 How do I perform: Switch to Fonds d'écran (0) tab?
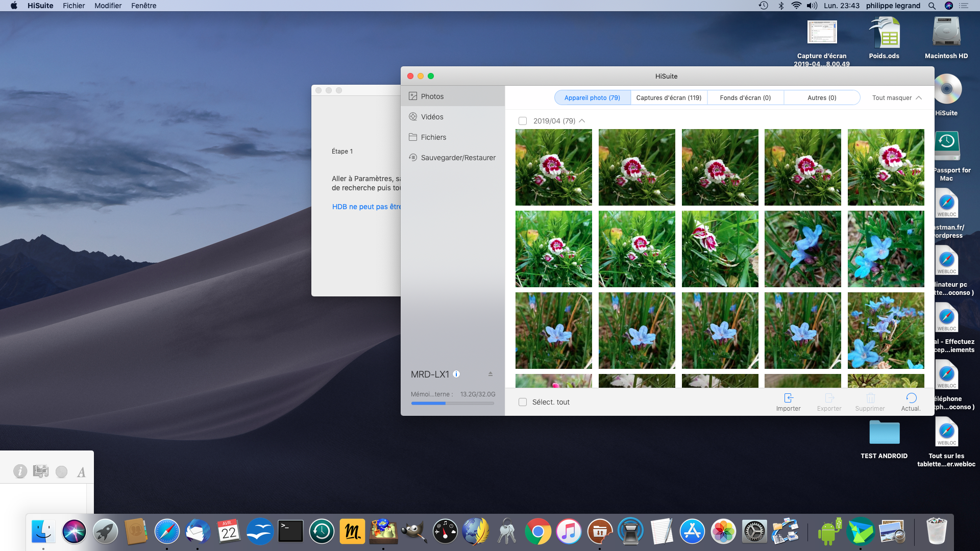click(x=745, y=97)
